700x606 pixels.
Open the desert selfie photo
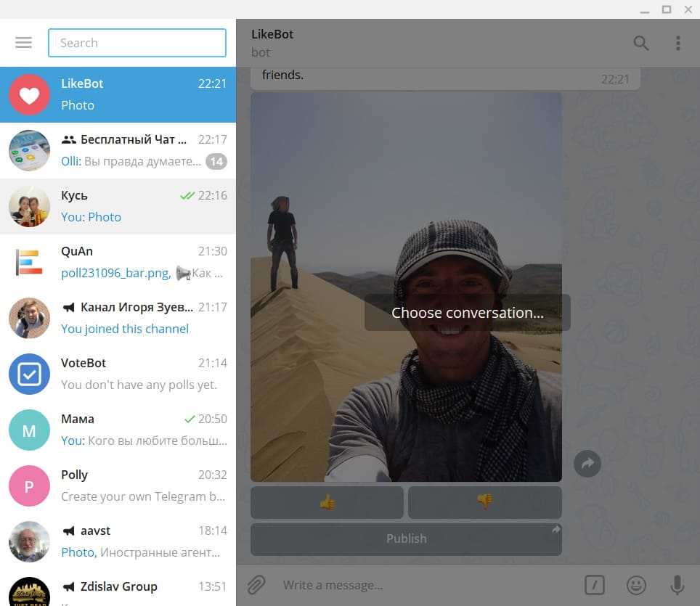(406, 218)
